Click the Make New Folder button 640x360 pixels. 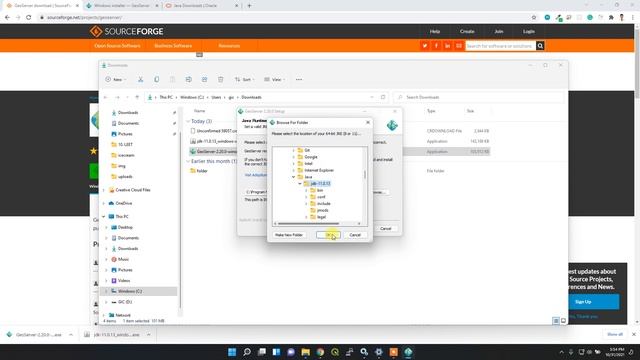pyautogui.click(x=289, y=235)
